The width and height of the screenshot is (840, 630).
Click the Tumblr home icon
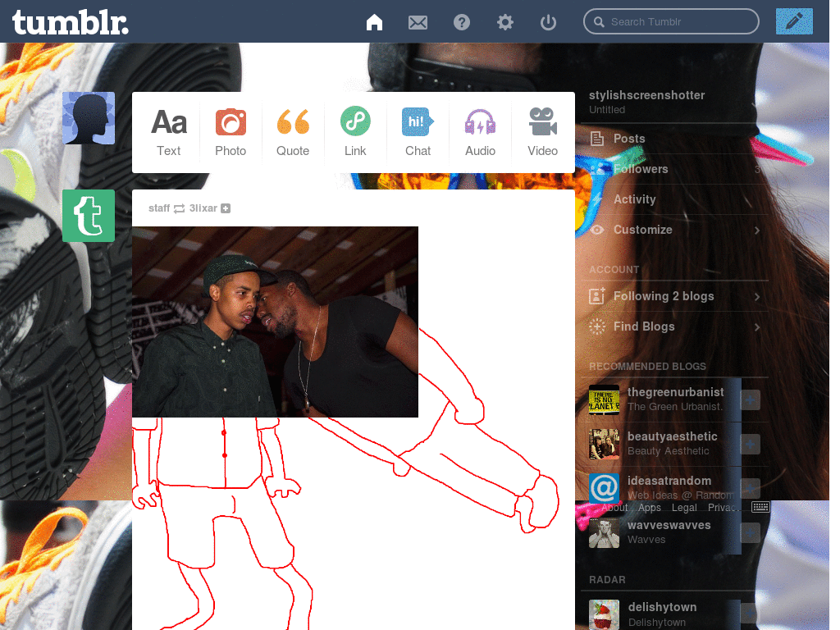point(374,22)
